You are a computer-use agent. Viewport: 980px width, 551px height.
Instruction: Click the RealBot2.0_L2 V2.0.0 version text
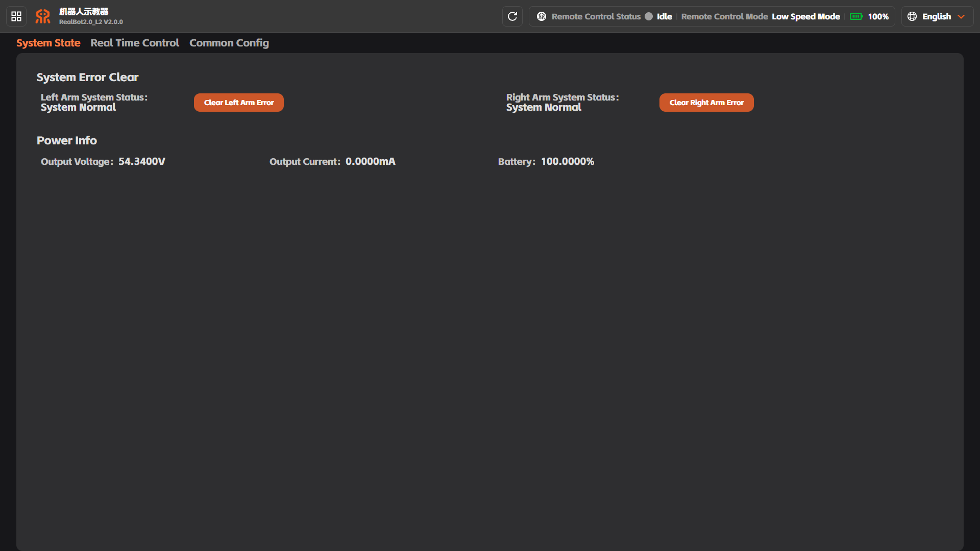(x=91, y=22)
